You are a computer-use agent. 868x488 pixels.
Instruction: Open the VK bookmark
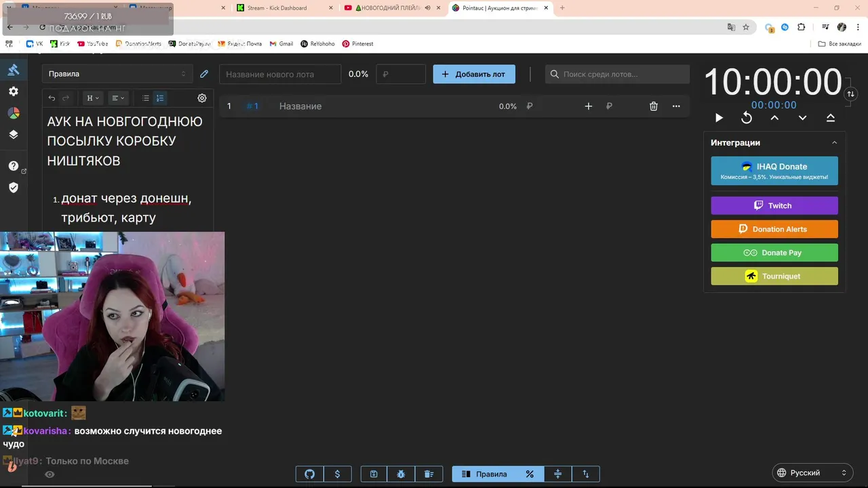click(35, 43)
